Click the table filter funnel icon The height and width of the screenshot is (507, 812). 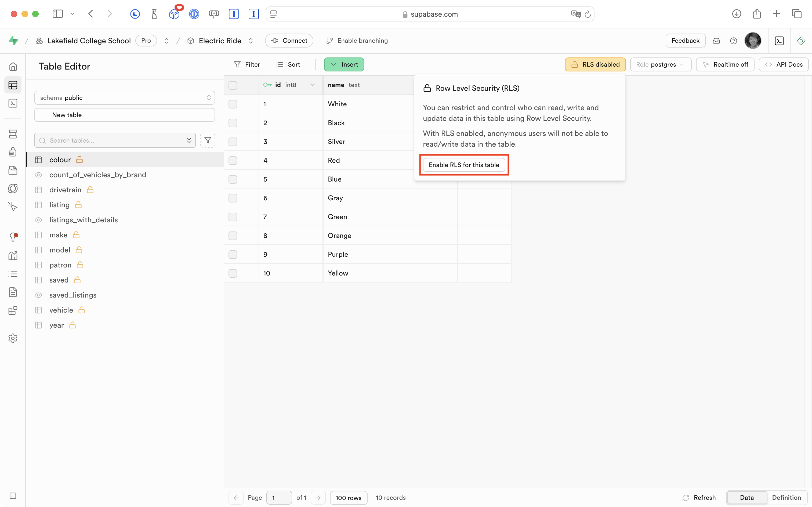[208, 140]
